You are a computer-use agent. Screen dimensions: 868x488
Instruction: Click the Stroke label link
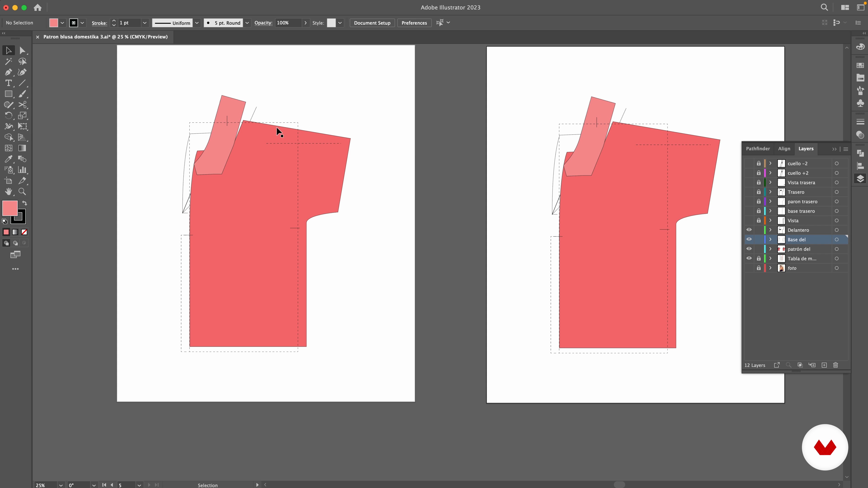[99, 23]
